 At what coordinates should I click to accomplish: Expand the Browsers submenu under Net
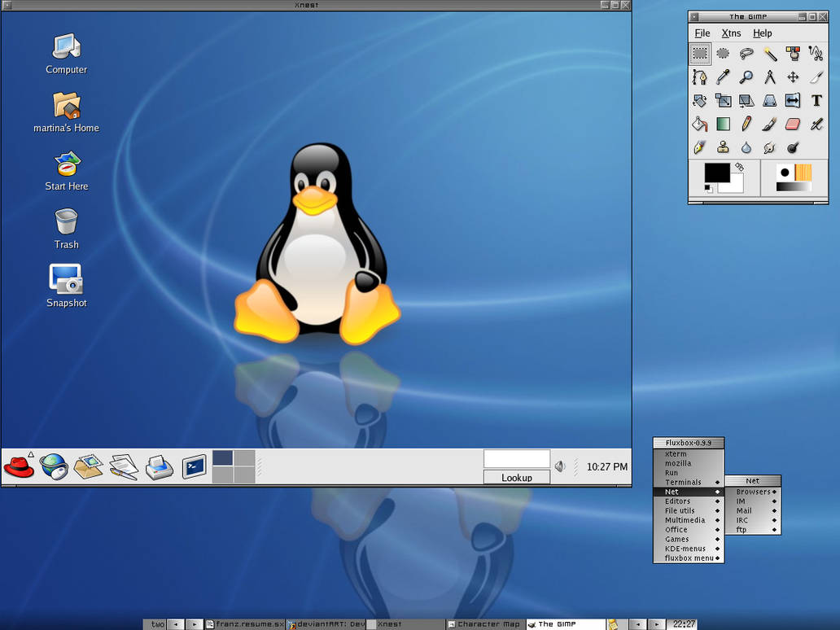[x=753, y=492]
